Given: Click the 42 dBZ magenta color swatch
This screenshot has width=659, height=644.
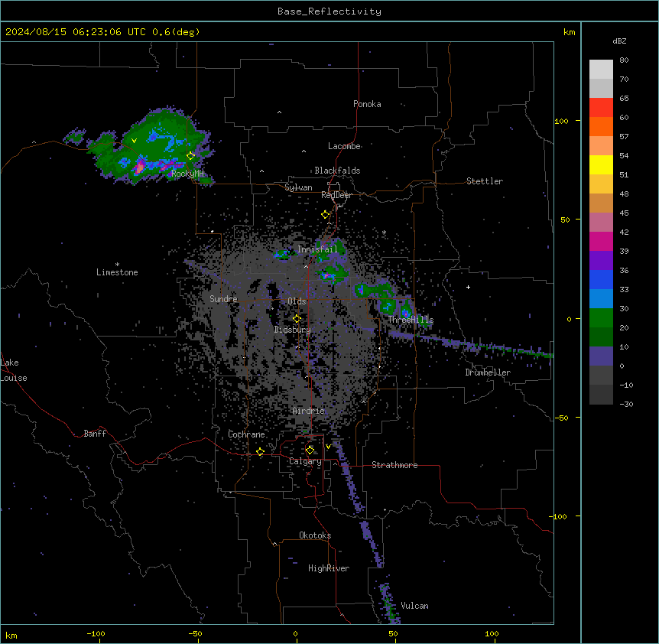Looking at the screenshot, I should 601,241.
